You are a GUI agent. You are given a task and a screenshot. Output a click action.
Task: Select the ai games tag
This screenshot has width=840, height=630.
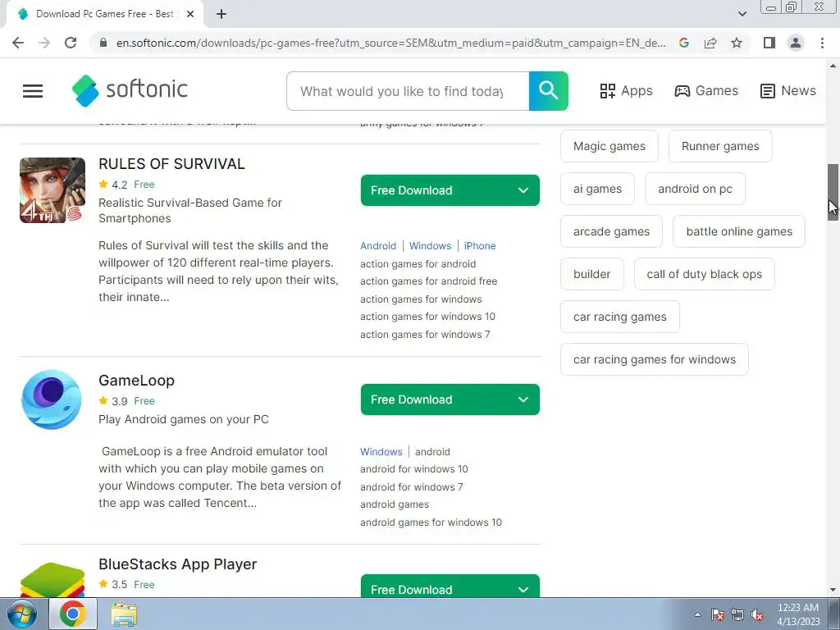[x=597, y=189]
